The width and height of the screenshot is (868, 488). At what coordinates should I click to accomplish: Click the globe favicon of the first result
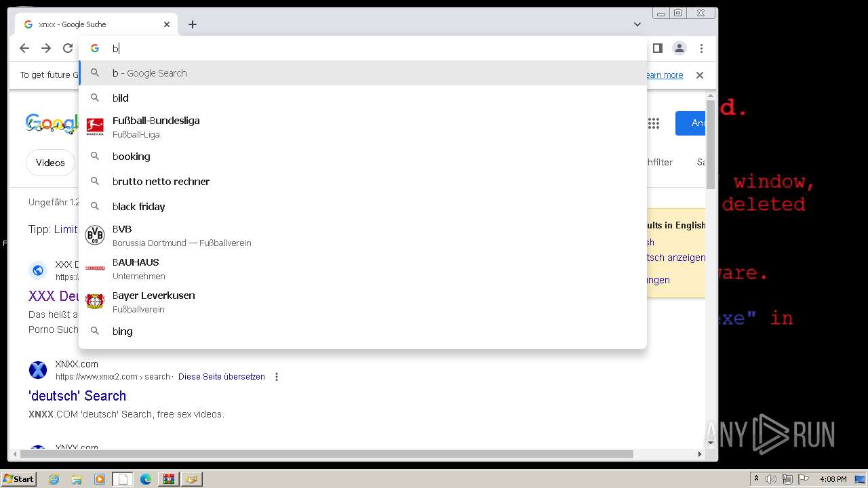click(38, 270)
